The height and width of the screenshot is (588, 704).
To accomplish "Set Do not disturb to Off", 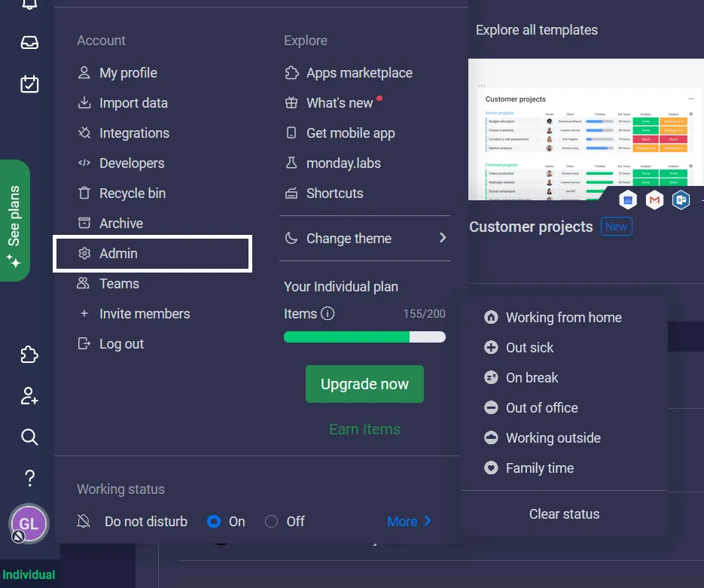I will (271, 521).
